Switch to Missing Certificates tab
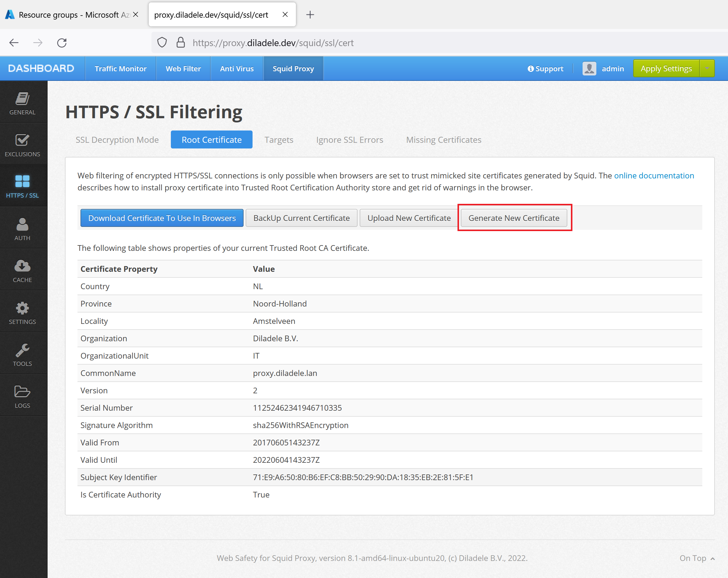Viewport: 728px width, 578px height. tap(444, 139)
